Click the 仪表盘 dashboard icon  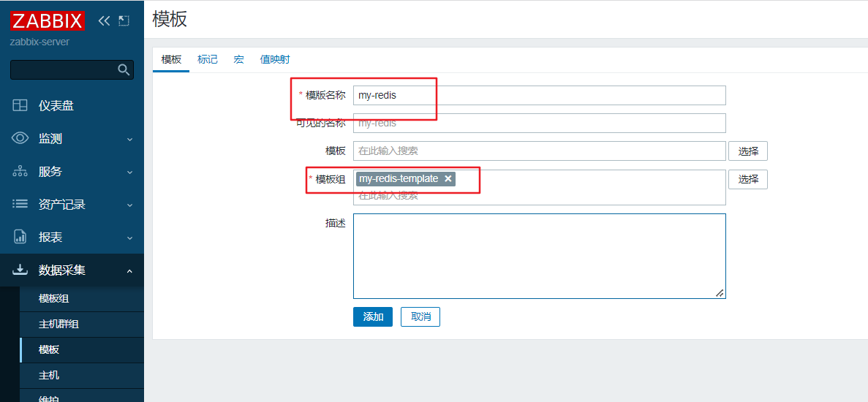20,105
